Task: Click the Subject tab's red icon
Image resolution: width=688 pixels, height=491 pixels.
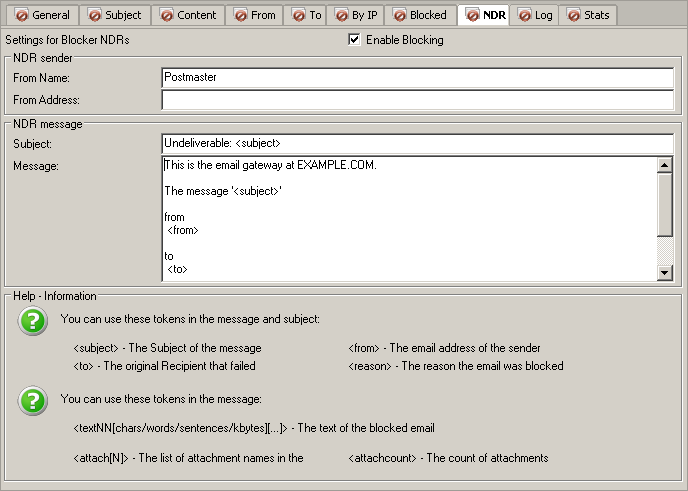Action: pos(93,15)
